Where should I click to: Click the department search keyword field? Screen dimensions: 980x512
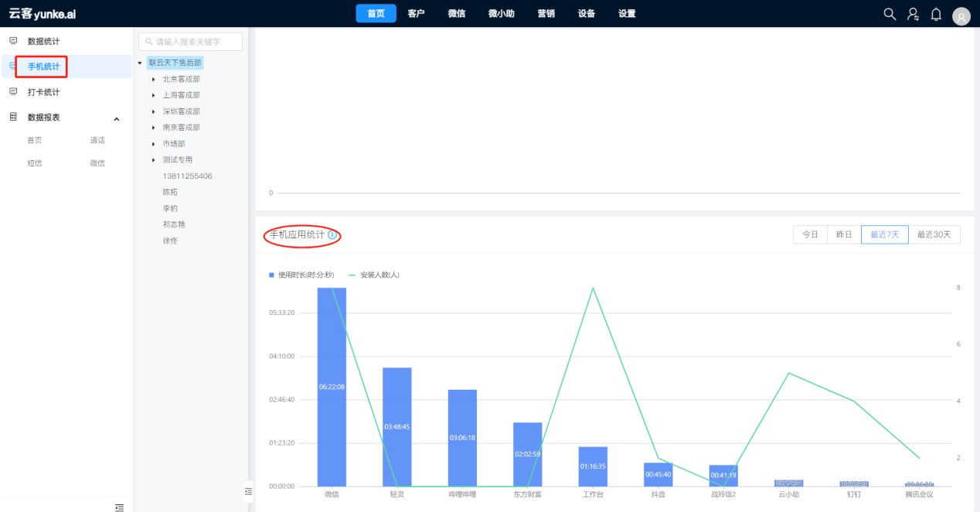190,42
